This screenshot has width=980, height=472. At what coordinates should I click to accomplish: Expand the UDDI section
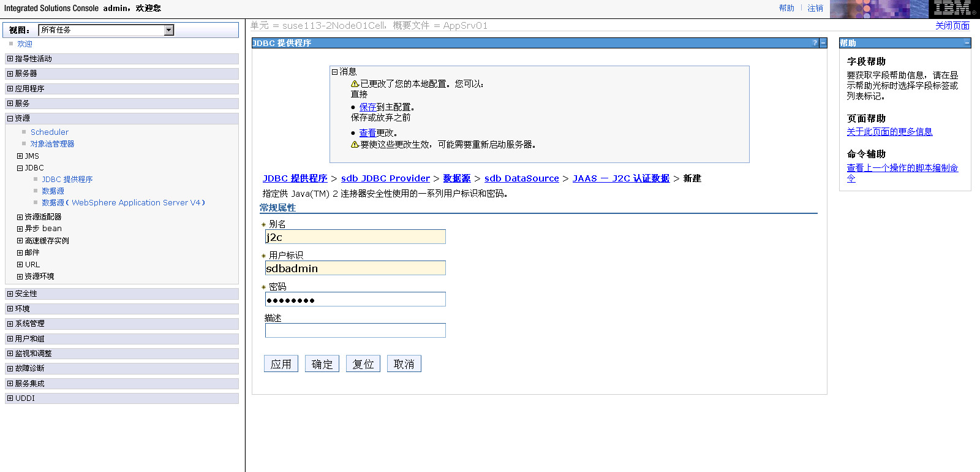point(10,398)
